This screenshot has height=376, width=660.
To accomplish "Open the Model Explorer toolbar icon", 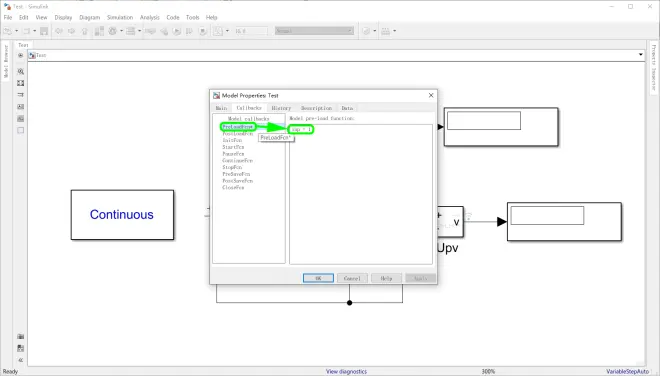I will point(130,31).
